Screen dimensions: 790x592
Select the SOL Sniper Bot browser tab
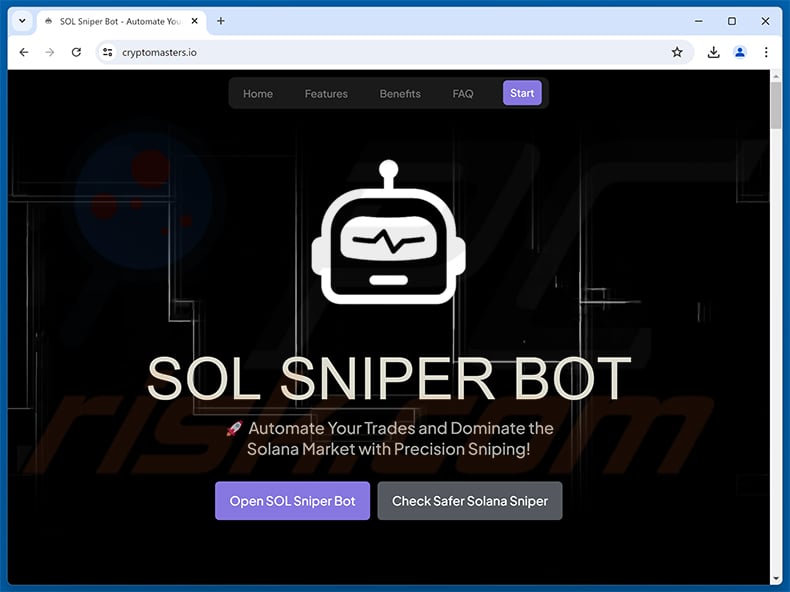point(121,22)
